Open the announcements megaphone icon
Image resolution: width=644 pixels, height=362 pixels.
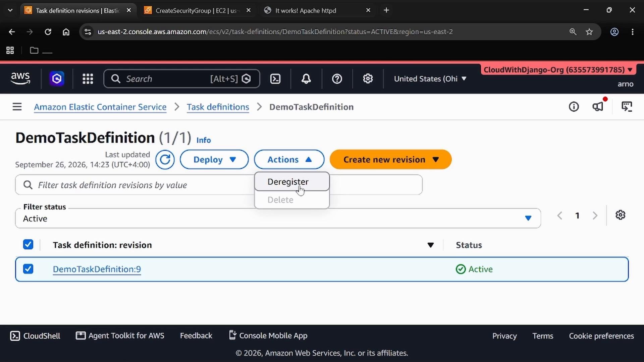(598, 107)
